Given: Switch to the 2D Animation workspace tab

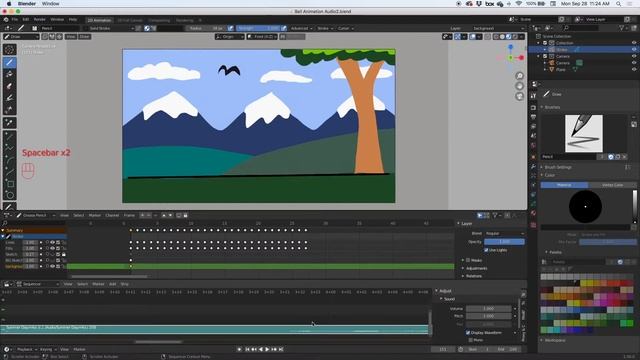Looking at the screenshot, I should [x=99, y=20].
